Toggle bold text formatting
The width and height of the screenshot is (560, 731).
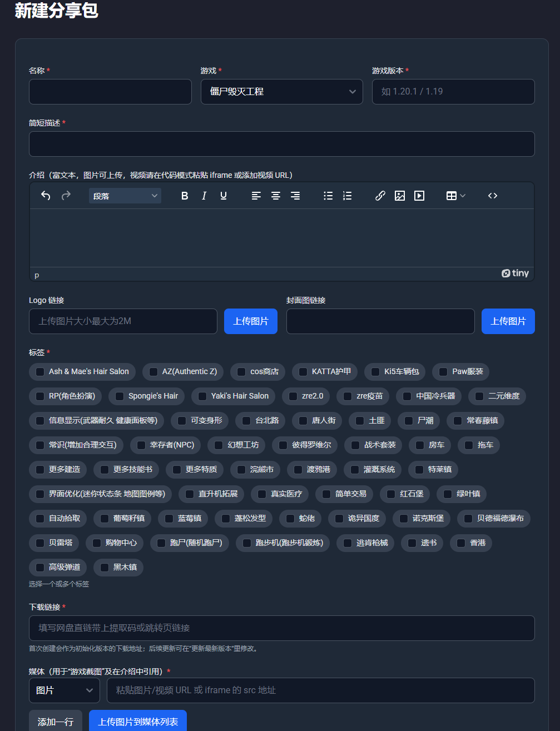tap(185, 196)
